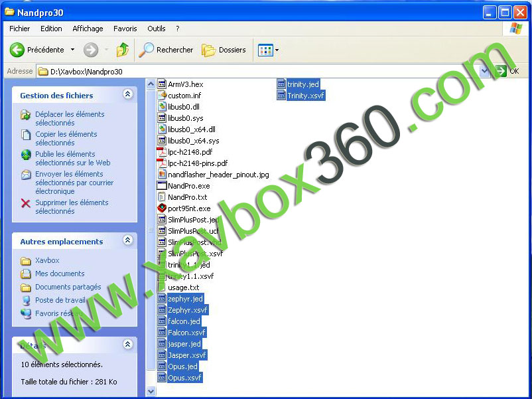Click the red X delete icon
The width and height of the screenshot is (532, 399).
coord(25,203)
